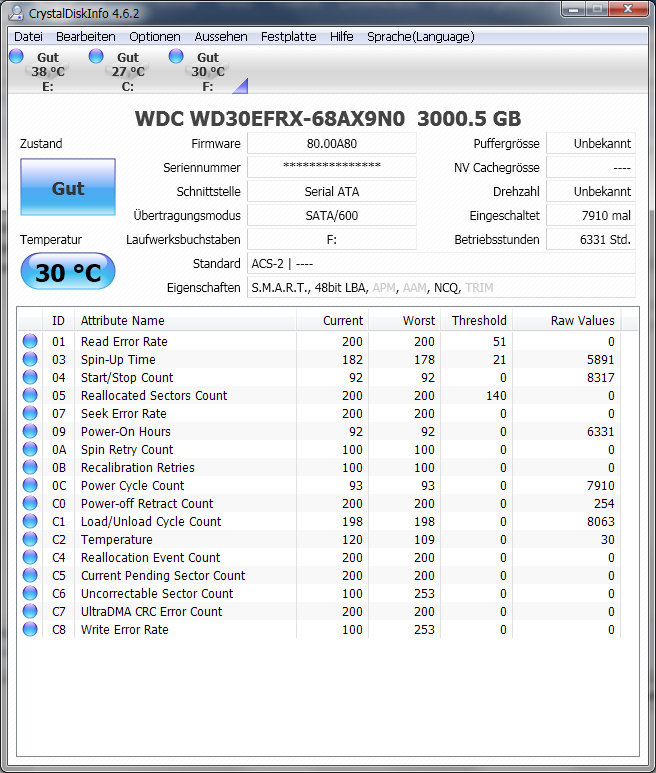Open the Hilfe menu
The image size is (656, 773).
(x=342, y=36)
